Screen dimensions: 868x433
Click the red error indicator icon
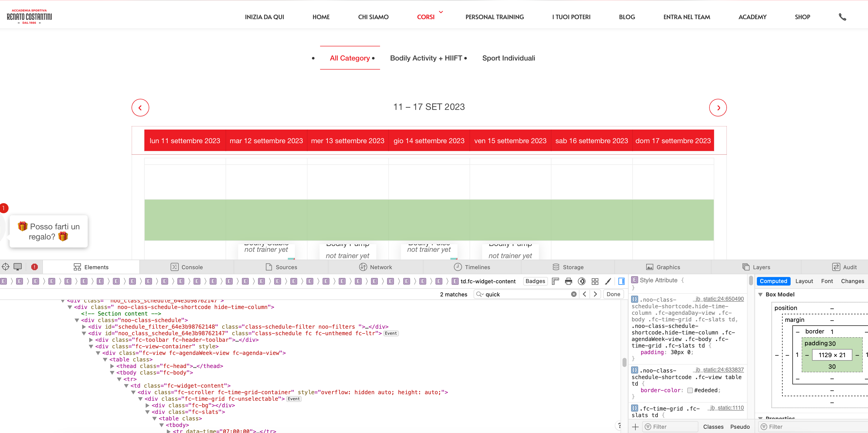coord(34,267)
